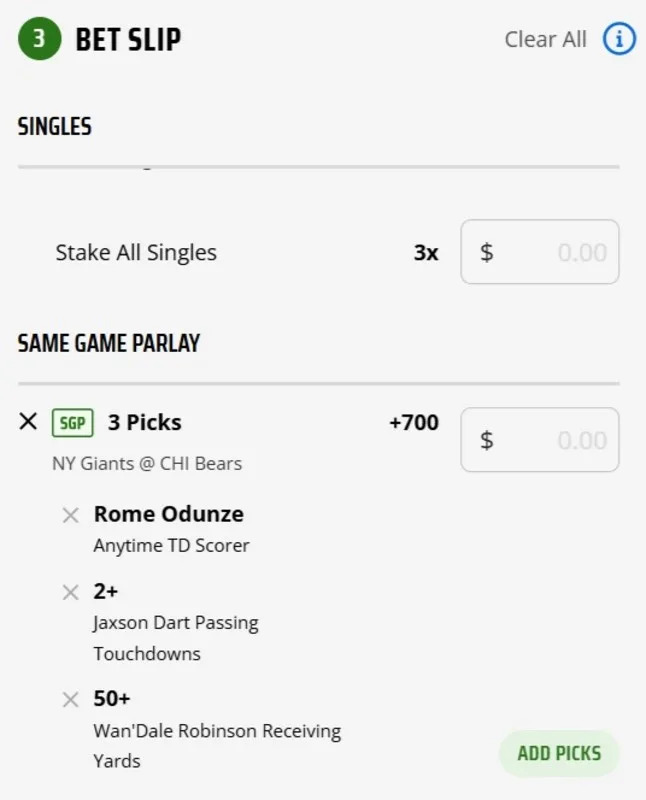The image size is (646, 800).
Task: Click the +700 parlay odds
Action: pyautogui.click(x=413, y=423)
